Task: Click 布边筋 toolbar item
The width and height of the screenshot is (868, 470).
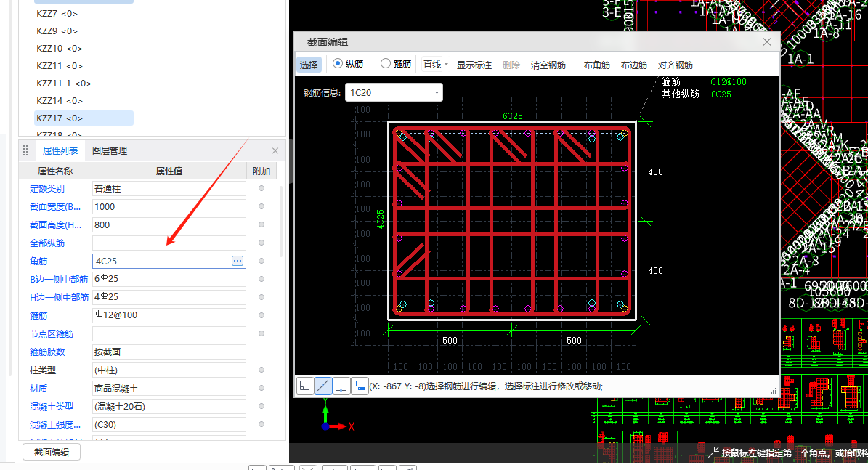Action: pyautogui.click(x=634, y=65)
